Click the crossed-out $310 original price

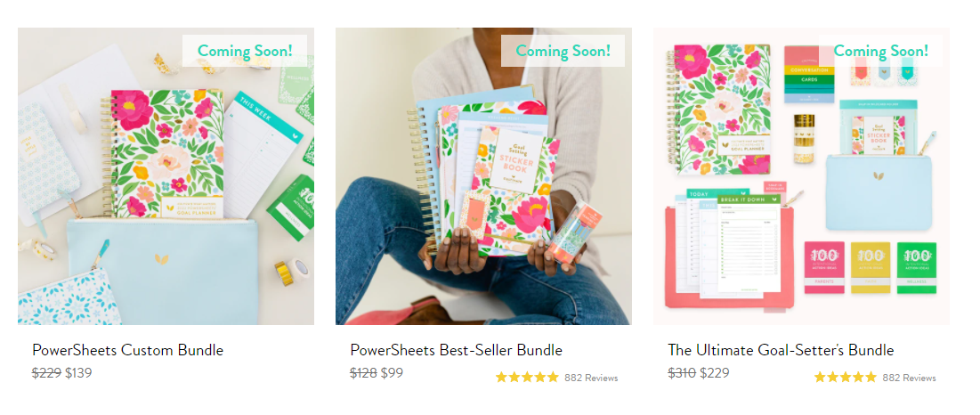pos(682,373)
